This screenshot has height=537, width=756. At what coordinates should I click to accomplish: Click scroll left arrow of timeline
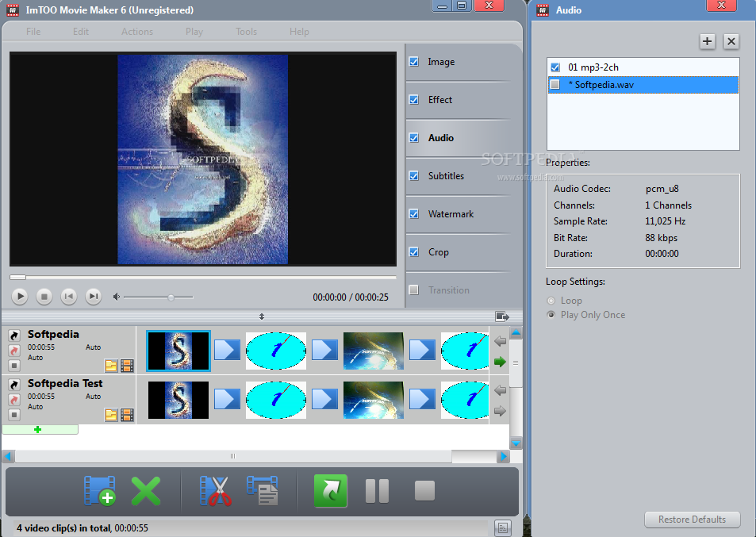click(x=8, y=456)
